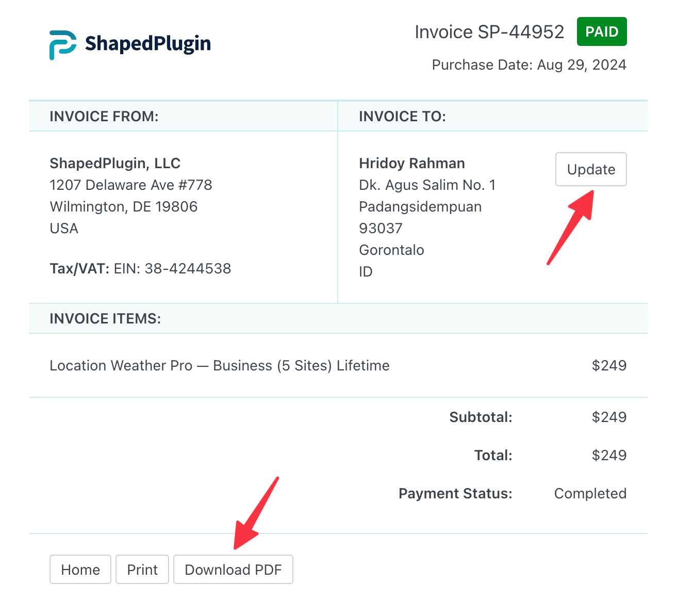Click the Subtotal label
This screenshot has height=616, width=676.
click(481, 417)
